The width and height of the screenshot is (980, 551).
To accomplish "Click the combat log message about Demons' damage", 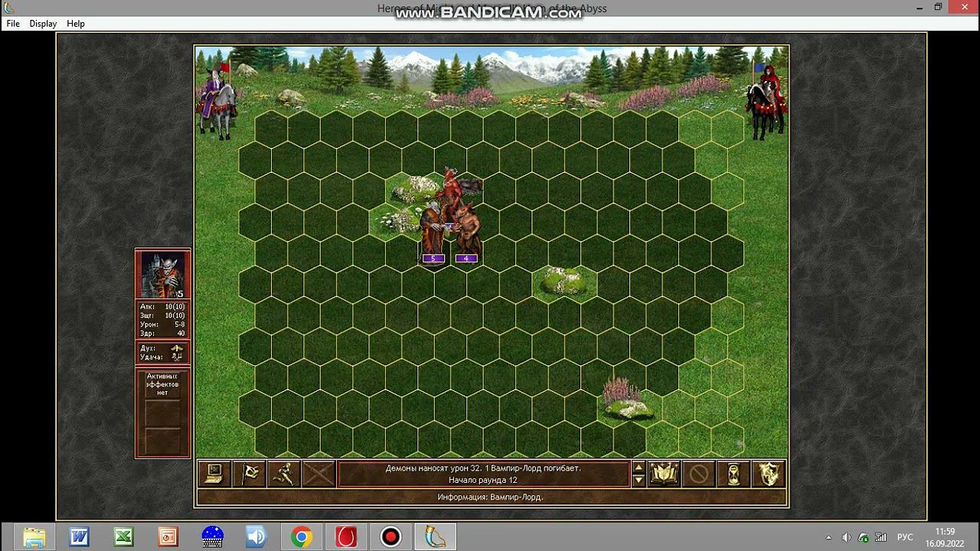I will (x=483, y=468).
